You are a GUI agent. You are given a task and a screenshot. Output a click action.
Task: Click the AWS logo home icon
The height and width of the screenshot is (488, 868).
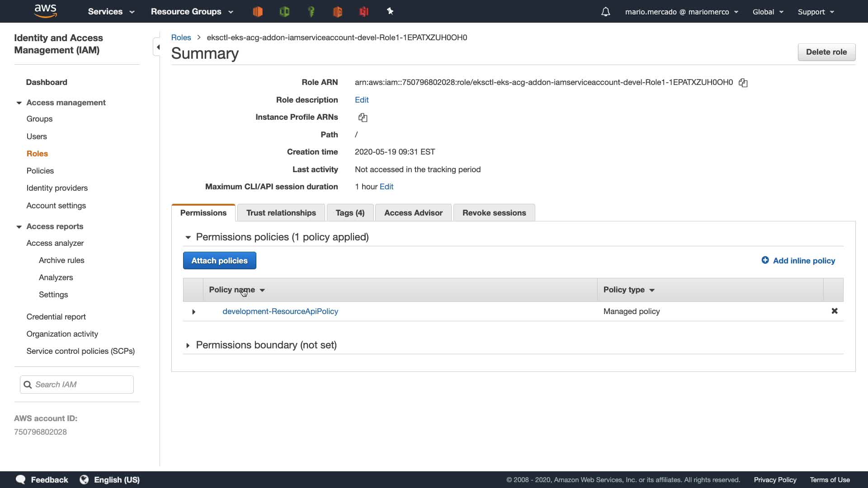(45, 11)
